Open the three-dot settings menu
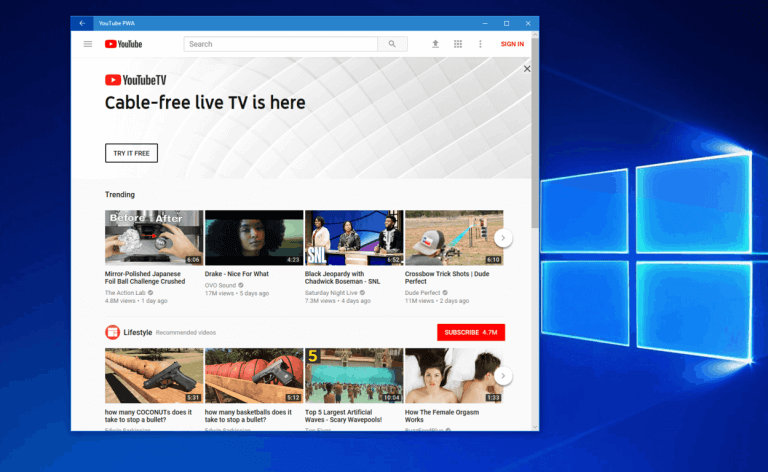The height and width of the screenshot is (472, 768). (480, 44)
